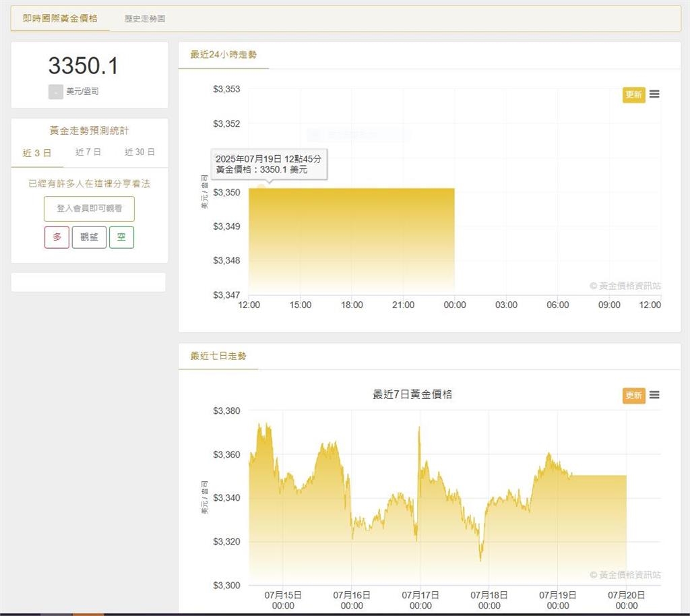The image size is (690, 616).
Task: Open the 7-day chart hamburger menu
Action: tap(654, 395)
